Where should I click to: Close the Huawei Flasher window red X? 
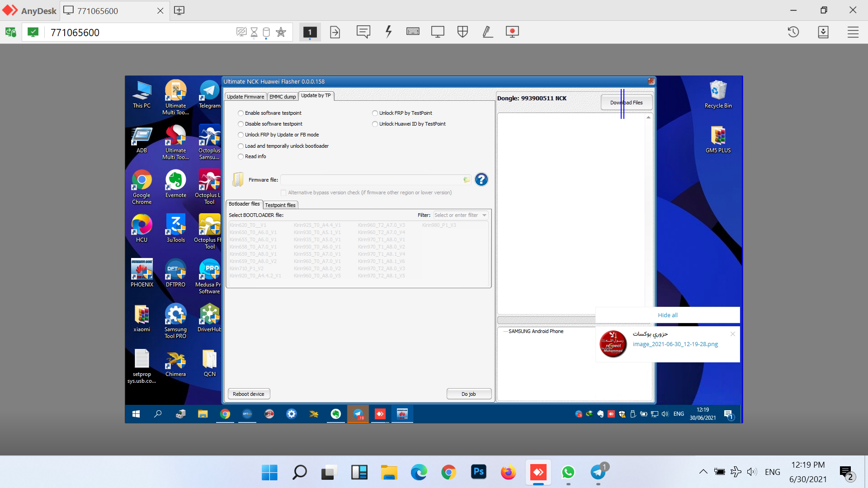click(x=651, y=81)
